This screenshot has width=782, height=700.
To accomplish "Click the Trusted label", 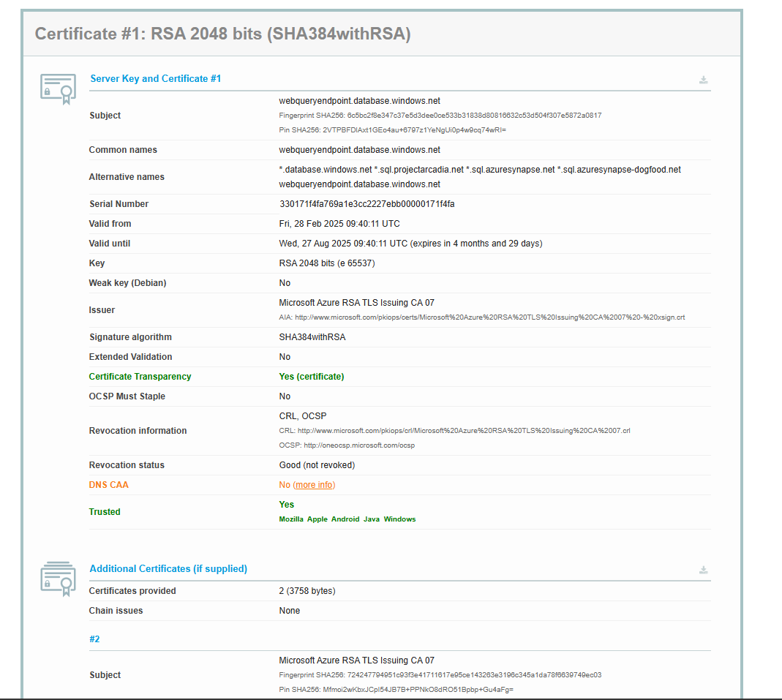I will pos(104,512).
